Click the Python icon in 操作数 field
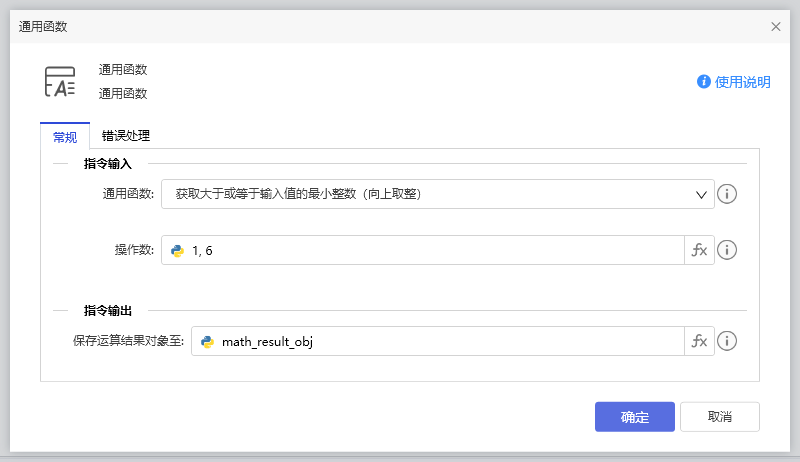800x462 pixels. pyautogui.click(x=178, y=250)
